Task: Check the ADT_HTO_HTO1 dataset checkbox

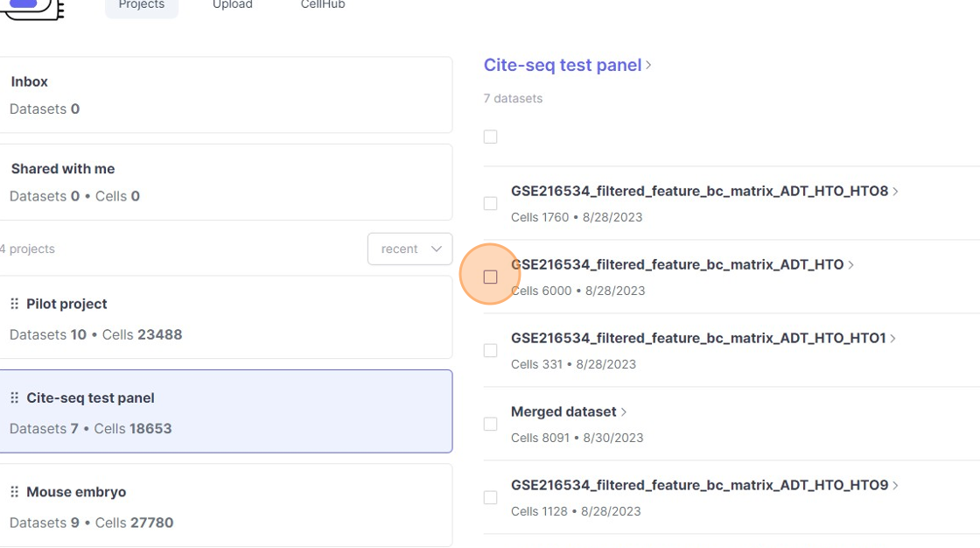Action: click(x=490, y=350)
